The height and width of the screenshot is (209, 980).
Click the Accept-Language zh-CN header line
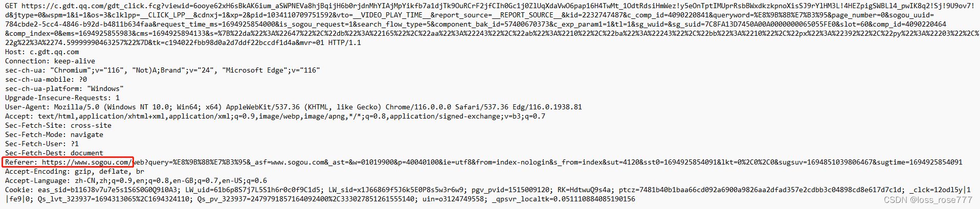(136, 180)
